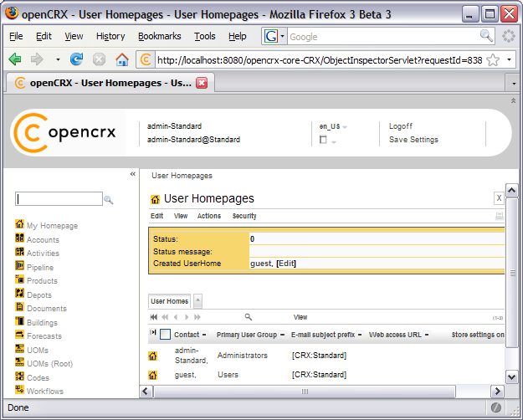Go to first page of User Homes
523x420 pixels.
154,317
